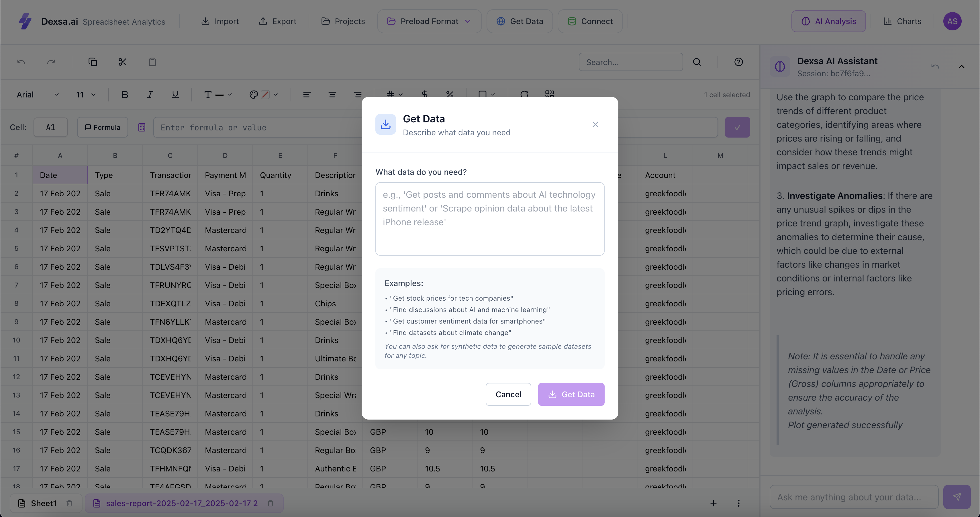This screenshot has height=517, width=980.
Task: Open the fill color palette dropdown
Action: point(264,95)
